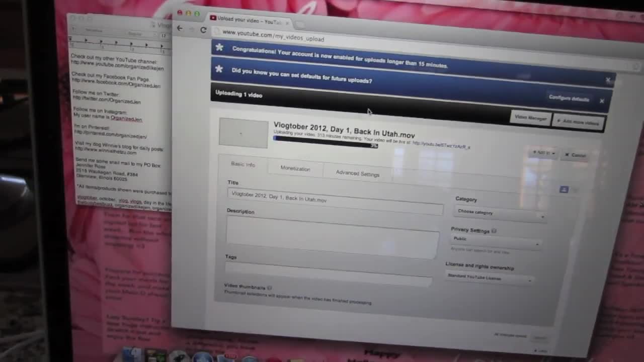This screenshot has width=644, height=362.
Task: Click 'Follow me on Instagram' text in TextEdit
Action: tap(100, 110)
